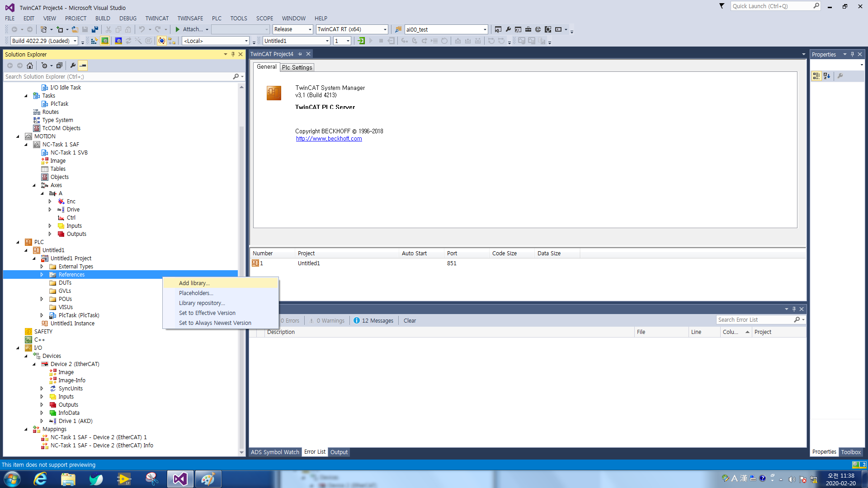This screenshot has height=488, width=868.
Task: Toggle auto-hide pin on Error List panel
Action: [794, 309]
